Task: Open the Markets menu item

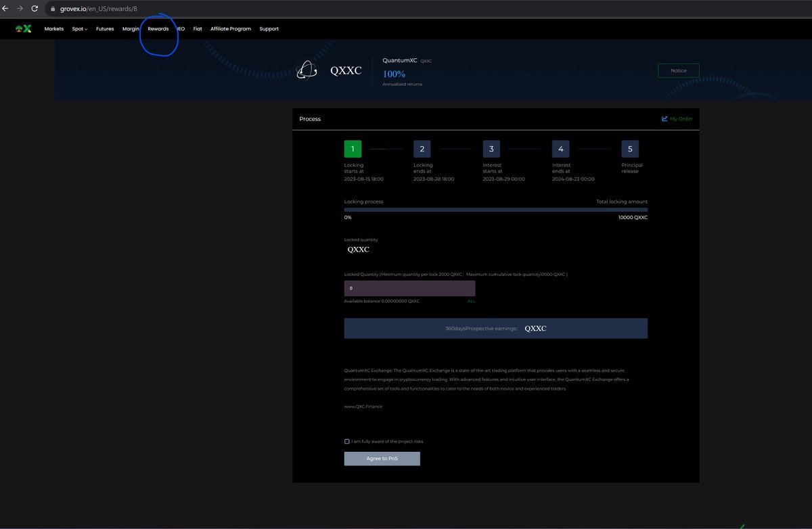Action: (x=54, y=29)
